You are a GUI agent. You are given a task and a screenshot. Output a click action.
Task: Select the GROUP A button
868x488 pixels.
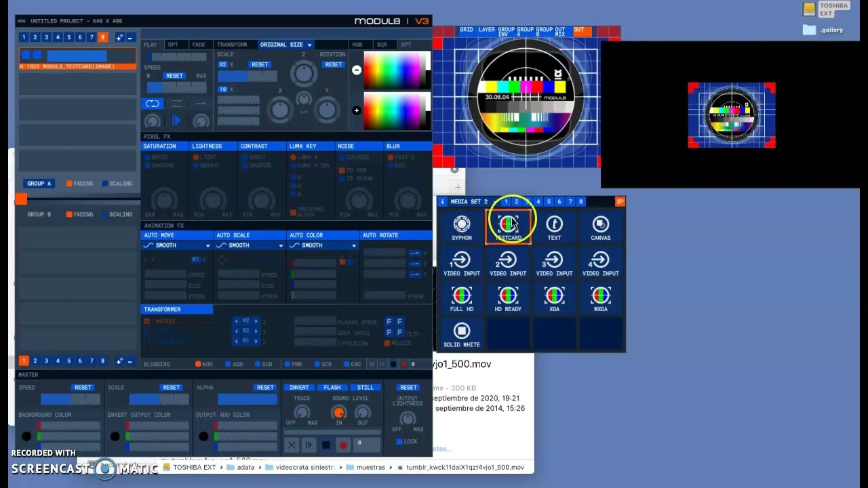click(x=39, y=184)
